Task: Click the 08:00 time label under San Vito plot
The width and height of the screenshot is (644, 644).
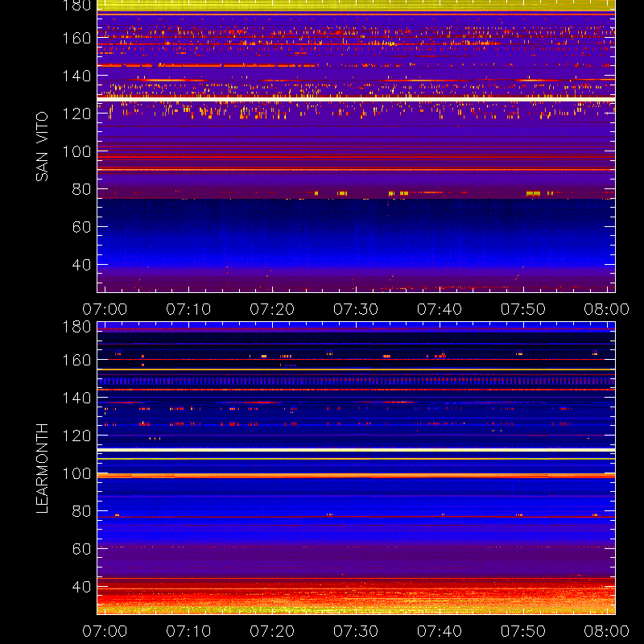Action: pyautogui.click(x=607, y=309)
